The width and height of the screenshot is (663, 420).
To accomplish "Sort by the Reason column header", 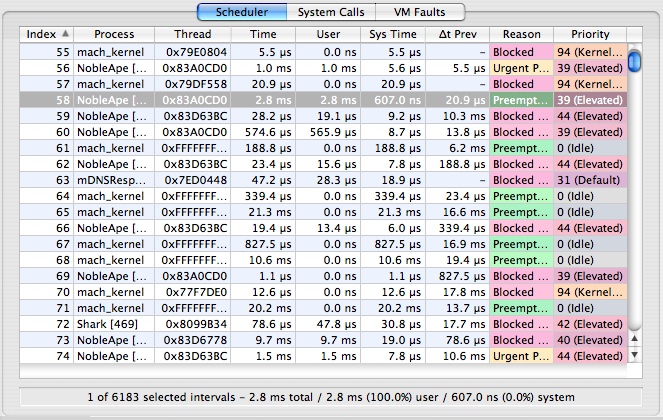I will click(x=521, y=34).
